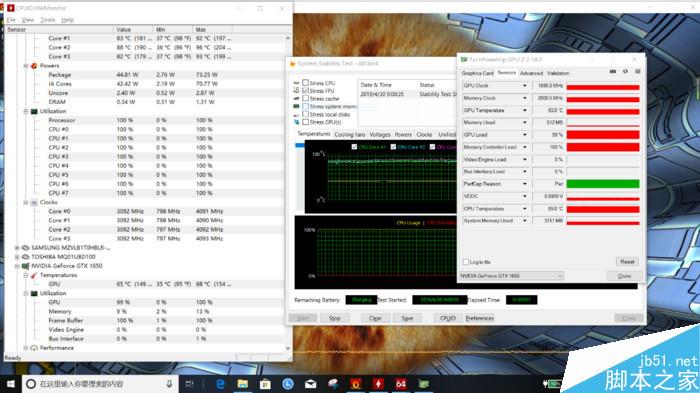The image size is (700, 393).
Task: Click the GPU-Z refresh icon
Action: [x=625, y=71]
